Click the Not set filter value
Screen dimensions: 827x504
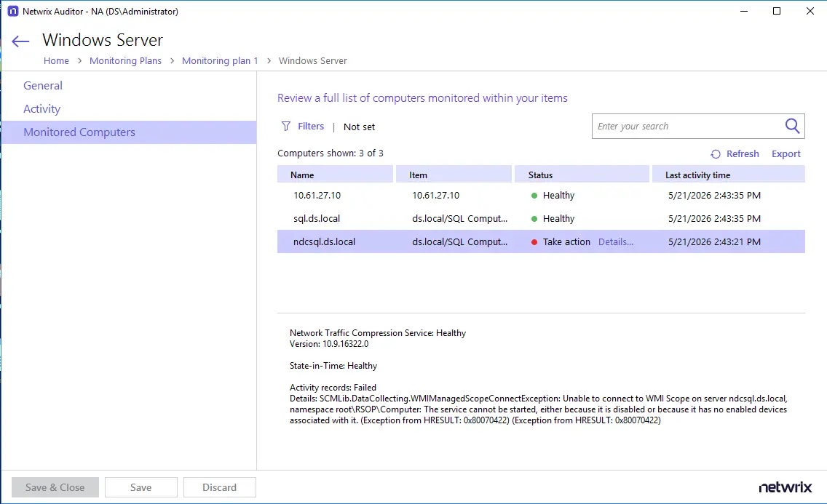(359, 127)
